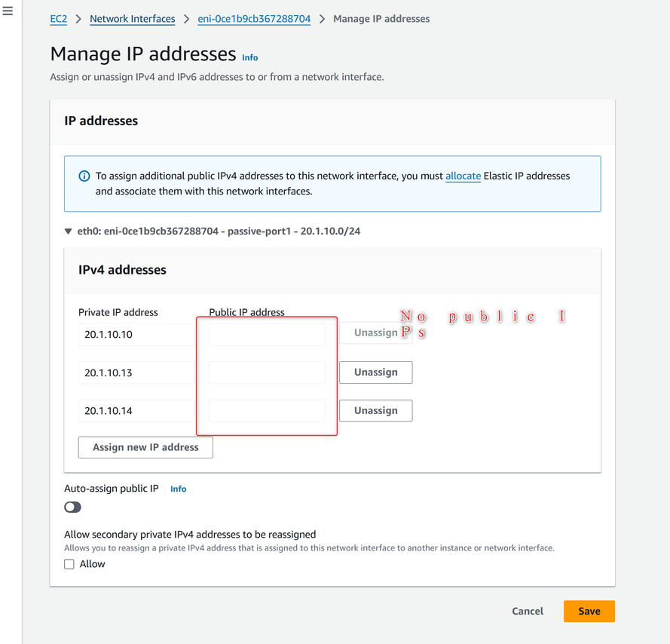
Task: Go to EC2 breadcrumb link
Action: click(x=59, y=19)
